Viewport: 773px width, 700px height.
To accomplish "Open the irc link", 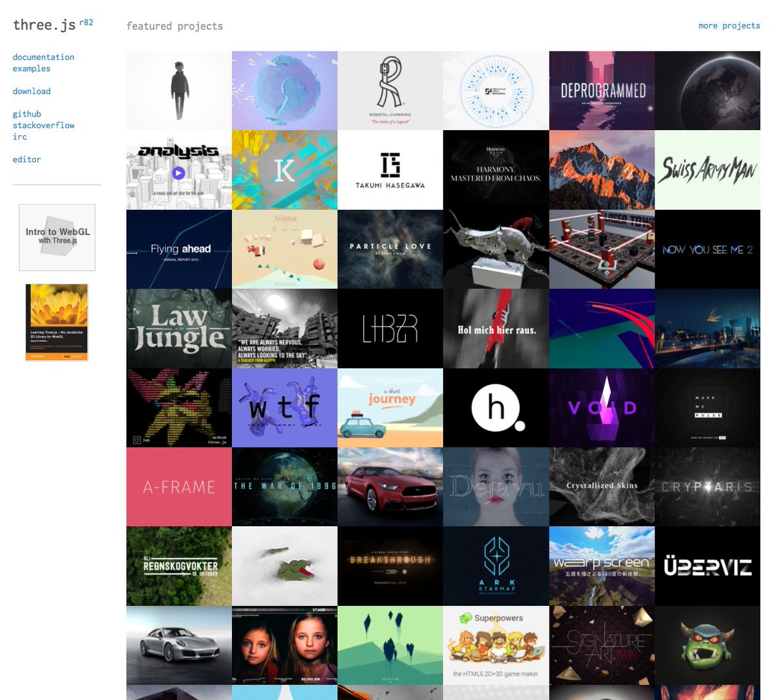I will (20, 137).
